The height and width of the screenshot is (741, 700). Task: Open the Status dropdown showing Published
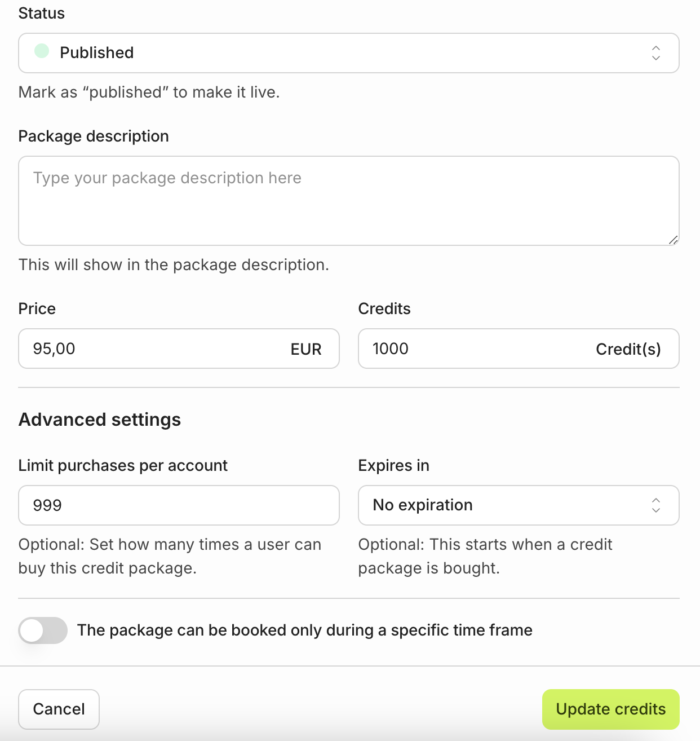click(x=348, y=53)
